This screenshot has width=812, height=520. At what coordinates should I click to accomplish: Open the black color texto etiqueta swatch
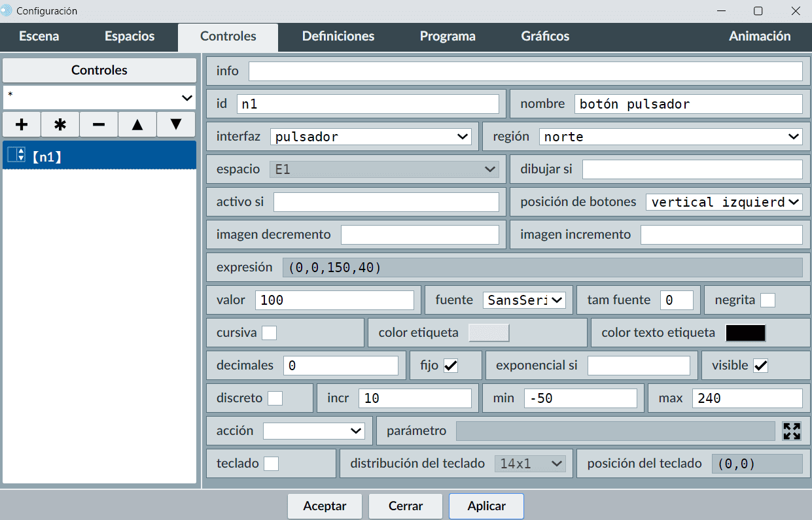(x=745, y=333)
